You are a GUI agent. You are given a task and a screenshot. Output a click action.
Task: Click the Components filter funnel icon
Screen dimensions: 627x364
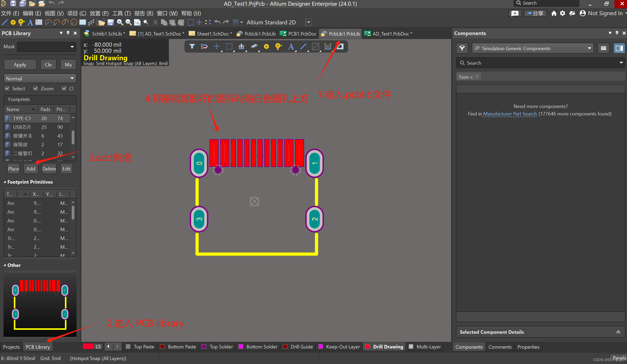pyautogui.click(x=462, y=48)
